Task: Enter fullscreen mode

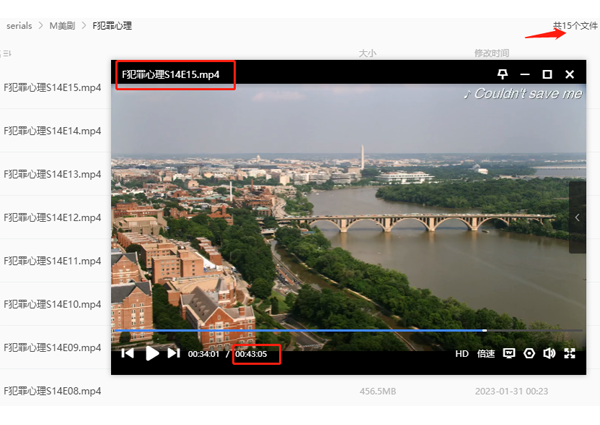Action: click(570, 353)
